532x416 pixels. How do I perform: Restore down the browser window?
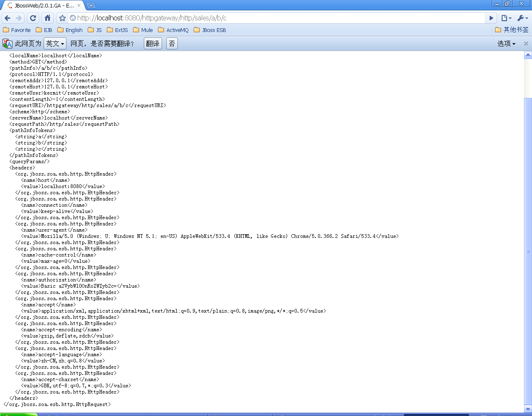coord(507,3)
